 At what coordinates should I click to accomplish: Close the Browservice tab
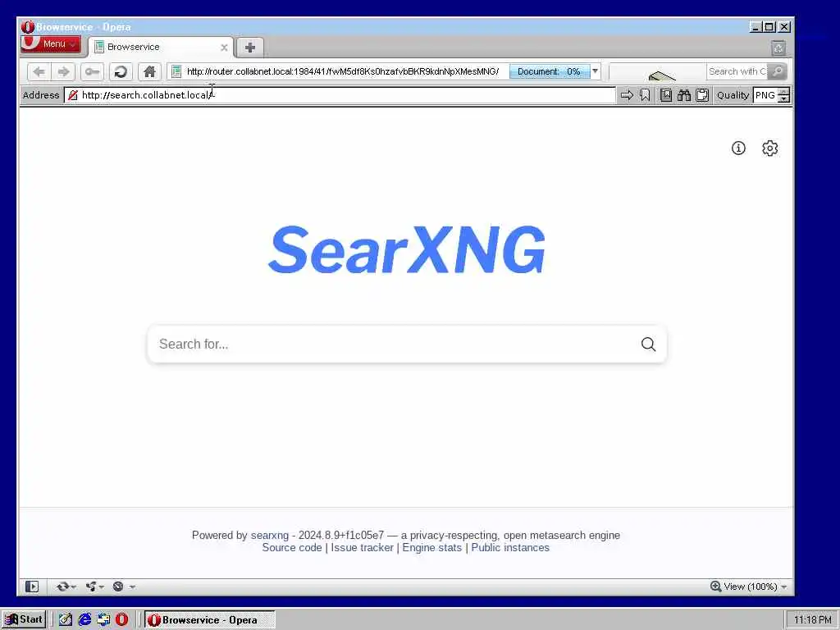click(224, 48)
